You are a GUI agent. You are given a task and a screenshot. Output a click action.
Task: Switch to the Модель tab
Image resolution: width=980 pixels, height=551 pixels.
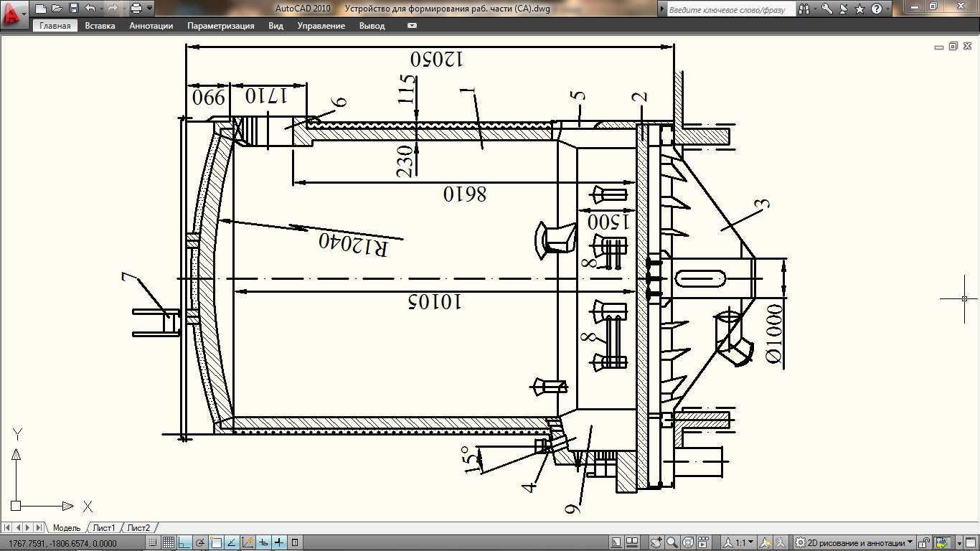tap(67, 528)
